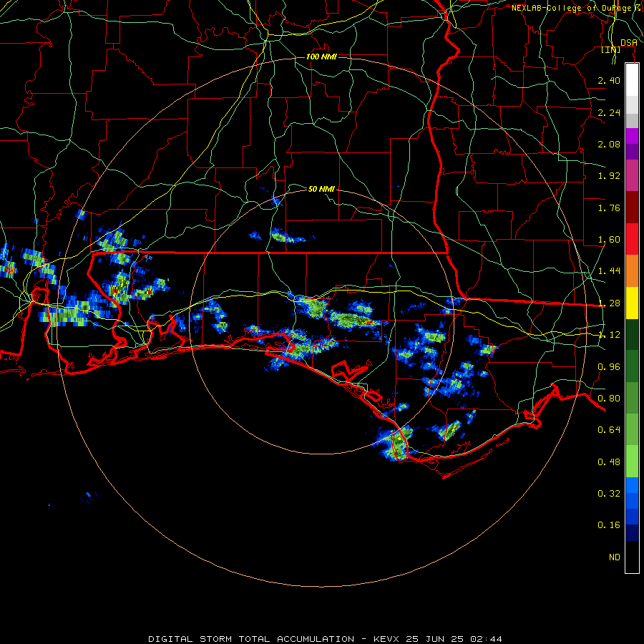Click the 1.12 scale value
The image size is (644, 644).
[609, 335]
